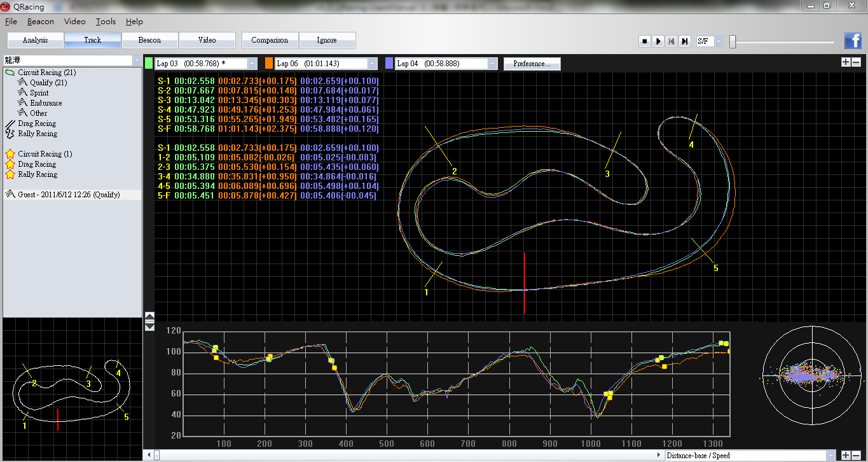The image size is (868, 462).
Task: Open the Distance-base / Speed chart dropdown
Action: coord(830,456)
